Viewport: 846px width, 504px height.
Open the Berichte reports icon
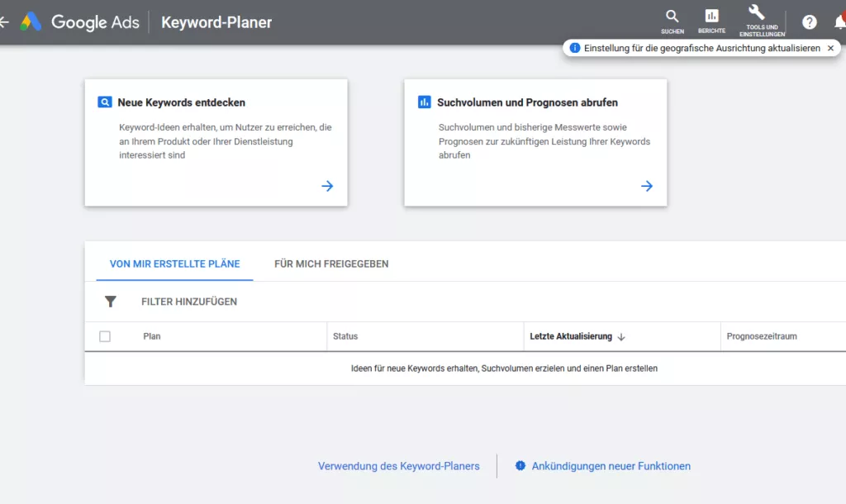click(x=711, y=22)
